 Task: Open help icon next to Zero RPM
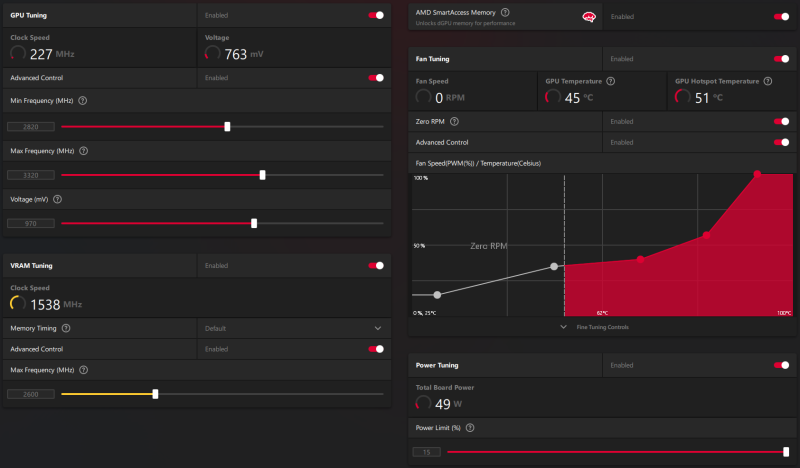coord(454,121)
